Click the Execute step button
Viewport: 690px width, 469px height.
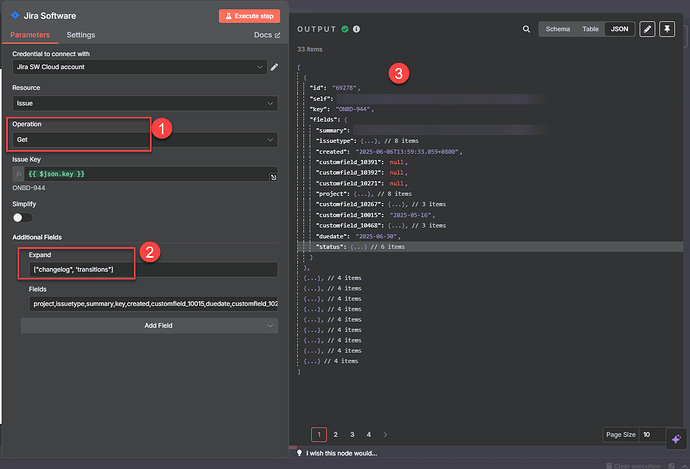point(250,16)
